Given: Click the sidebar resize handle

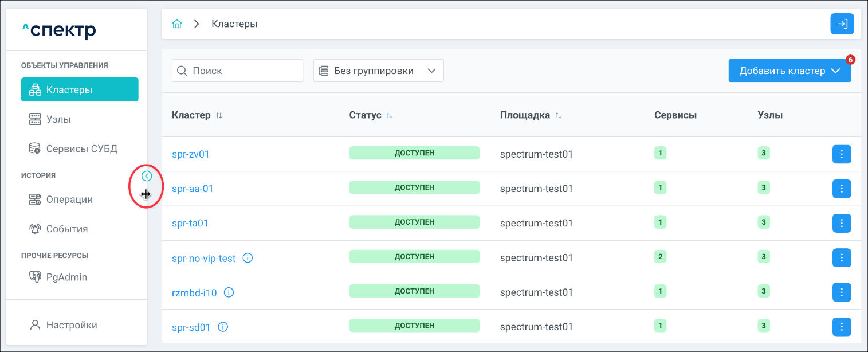Looking at the screenshot, I should click(x=146, y=194).
